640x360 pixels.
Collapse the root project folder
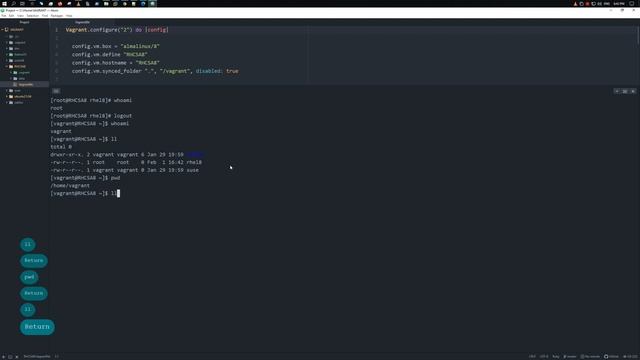pos(3,29)
